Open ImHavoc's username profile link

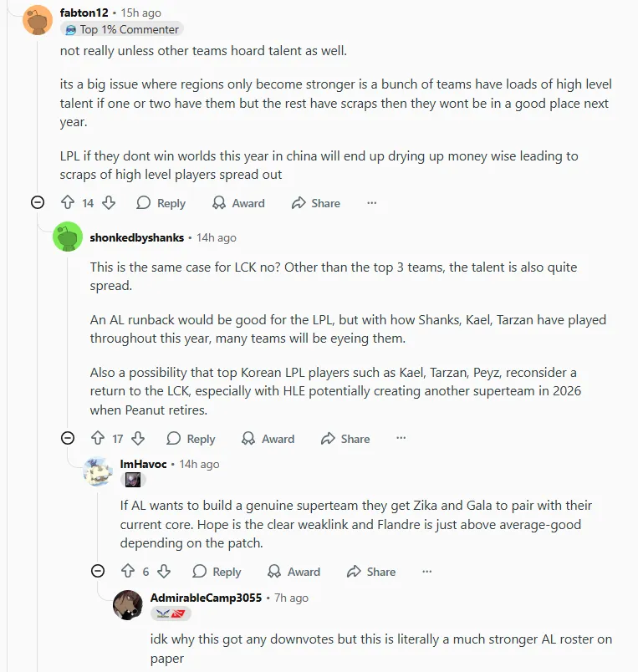pos(144,464)
